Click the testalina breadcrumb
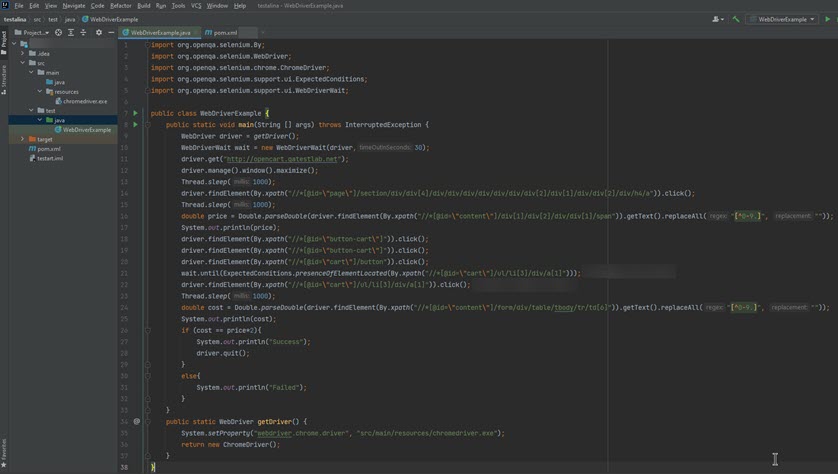Image resolution: width=838 pixels, height=474 pixels. (15, 19)
